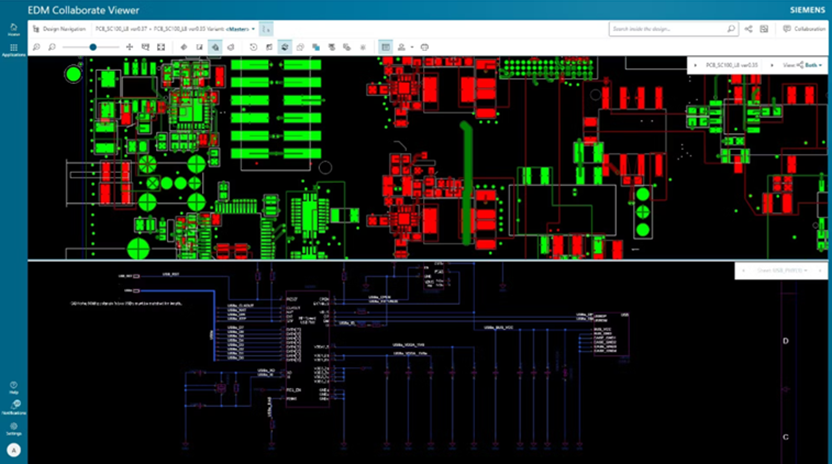This screenshot has height=464, width=832.
Task: Click the print icon in toolbar
Action: (424, 47)
